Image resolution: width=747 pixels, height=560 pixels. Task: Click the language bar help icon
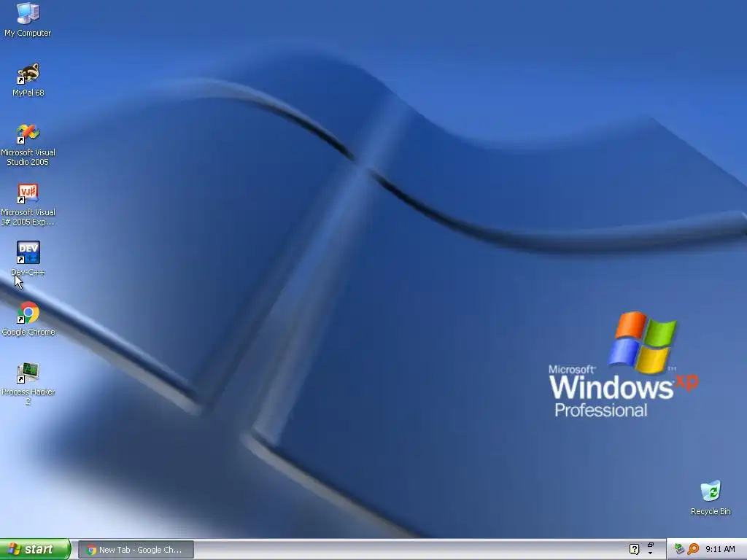coord(634,549)
